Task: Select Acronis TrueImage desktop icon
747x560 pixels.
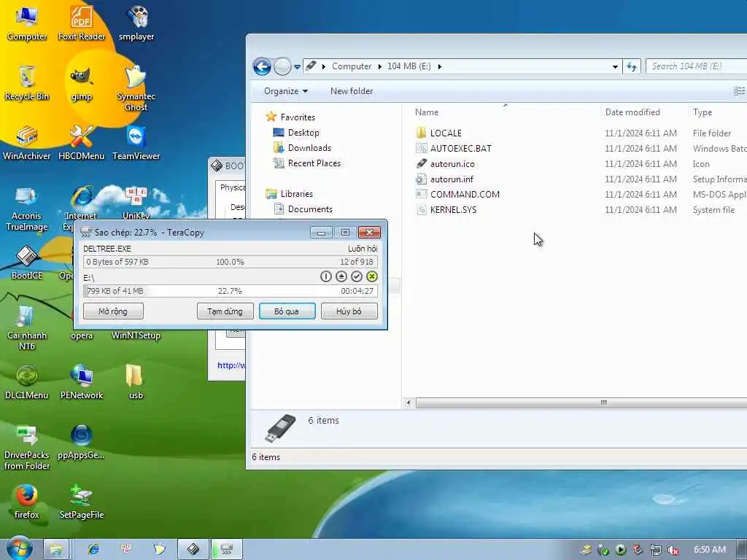Action: pos(27,209)
